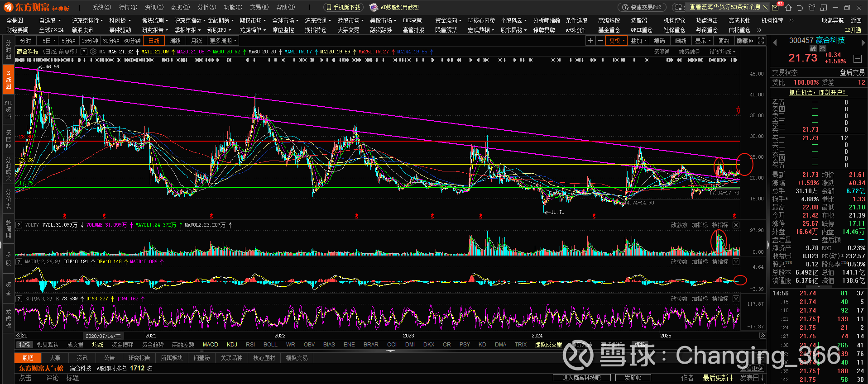Open help for VOLTV indicator
The height and width of the screenshot is (384, 868).
[x=19, y=225]
